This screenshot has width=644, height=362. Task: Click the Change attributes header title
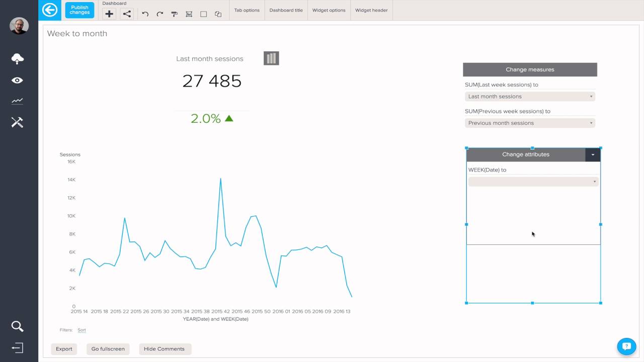tap(526, 154)
